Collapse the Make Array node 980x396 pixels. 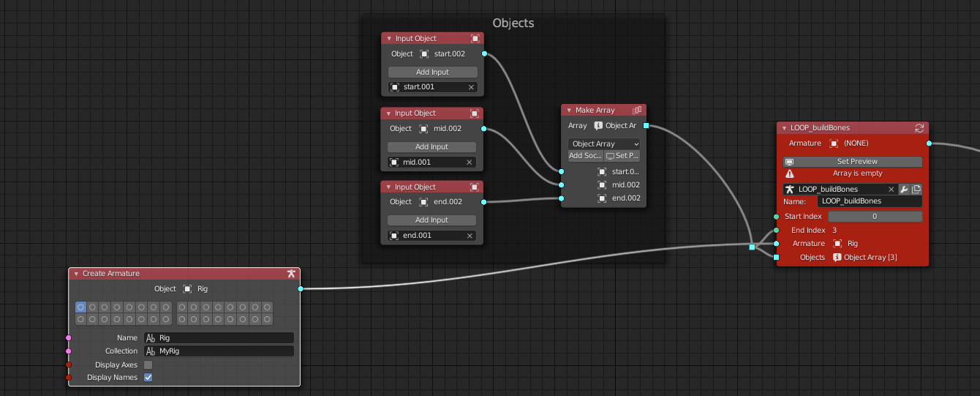(x=569, y=111)
